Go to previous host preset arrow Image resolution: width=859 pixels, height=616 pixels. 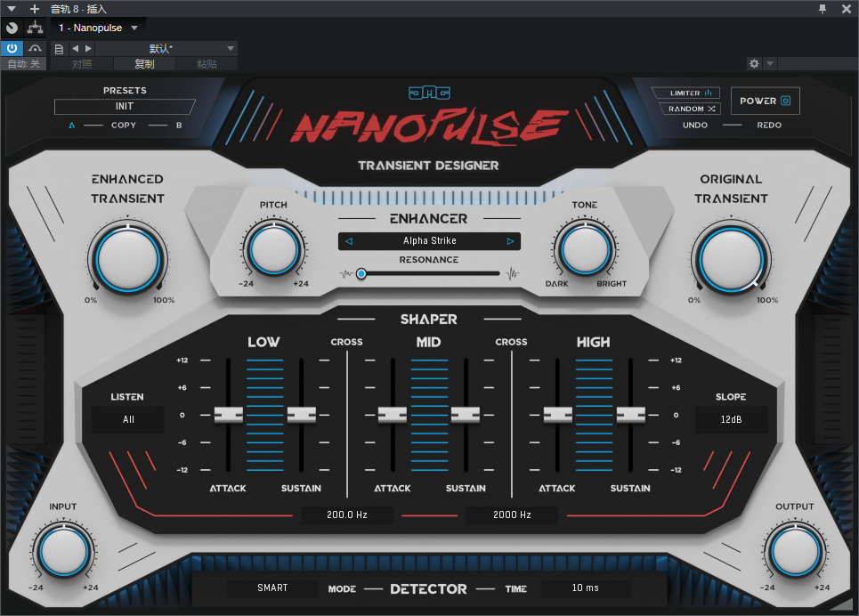(x=76, y=49)
